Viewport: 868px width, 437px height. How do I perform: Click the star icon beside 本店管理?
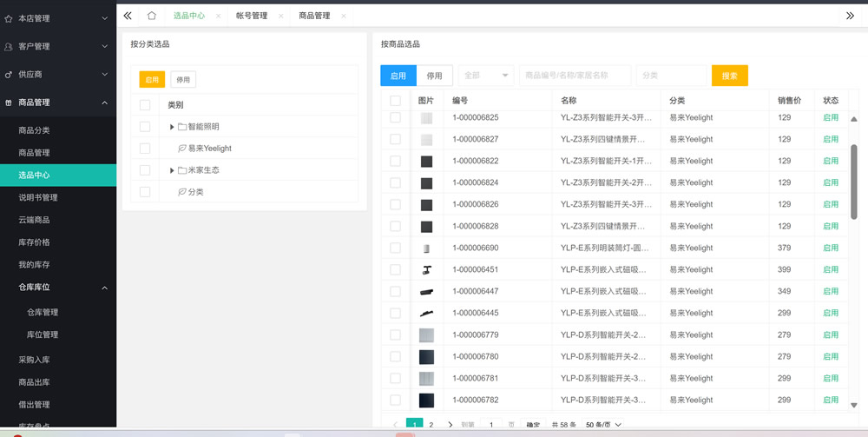tap(9, 18)
